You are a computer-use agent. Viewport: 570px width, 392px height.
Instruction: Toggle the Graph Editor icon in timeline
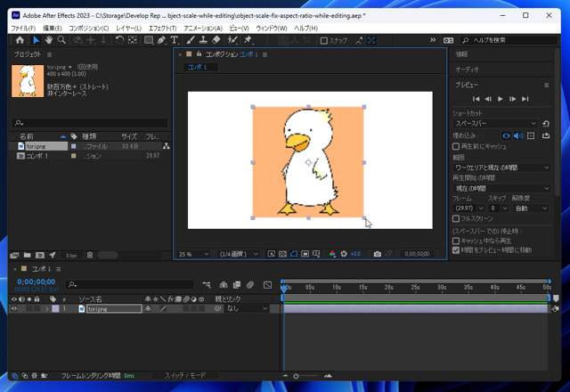click(267, 285)
